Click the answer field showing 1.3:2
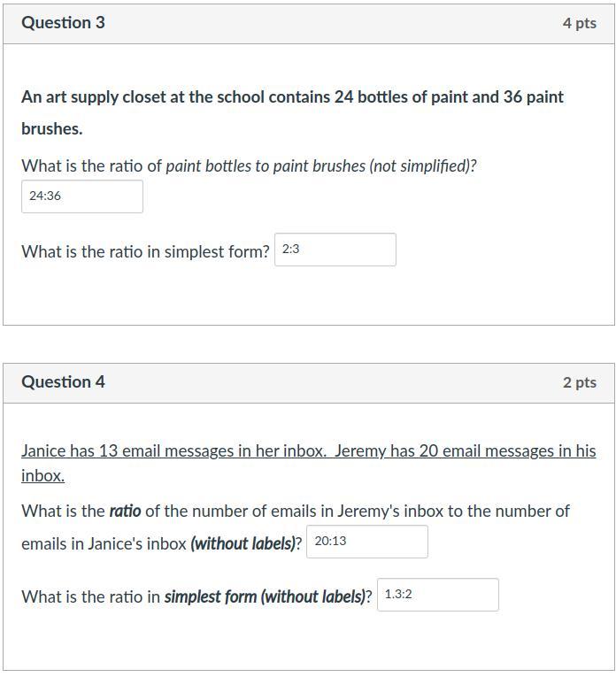This screenshot has width=616, height=677. [x=437, y=595]
